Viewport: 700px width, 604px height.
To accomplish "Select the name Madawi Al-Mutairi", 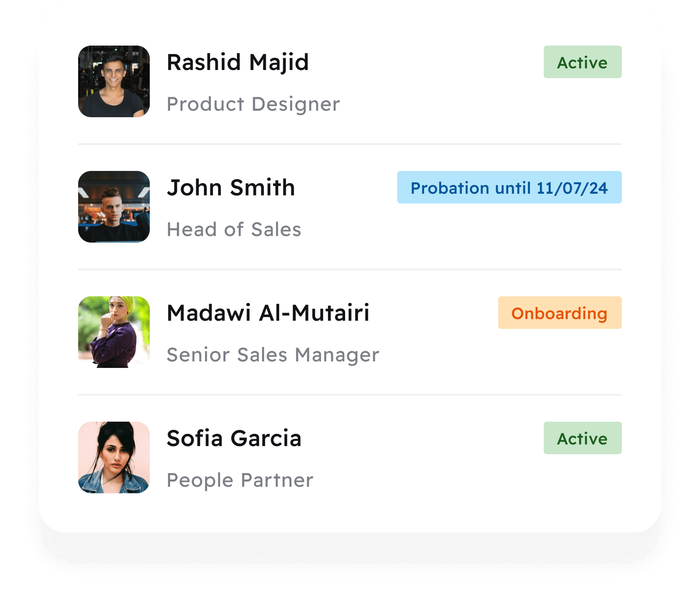I will point(269,313).
